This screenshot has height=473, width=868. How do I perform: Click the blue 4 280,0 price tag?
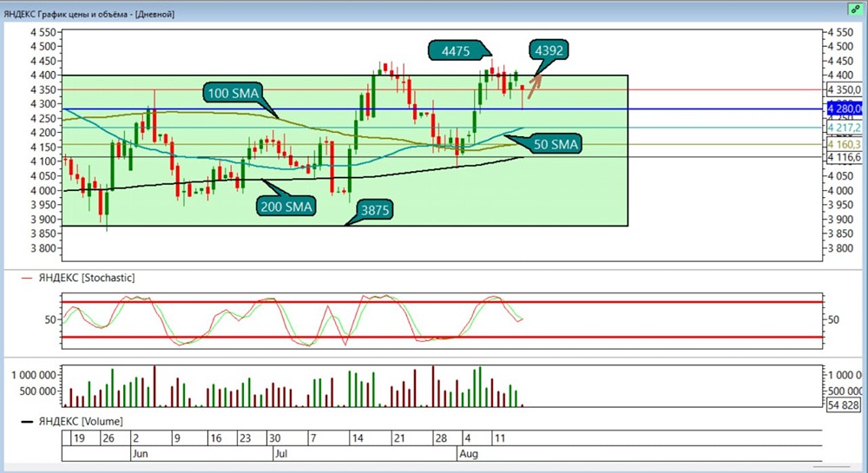pyautogui.click(x=845, y=108)
